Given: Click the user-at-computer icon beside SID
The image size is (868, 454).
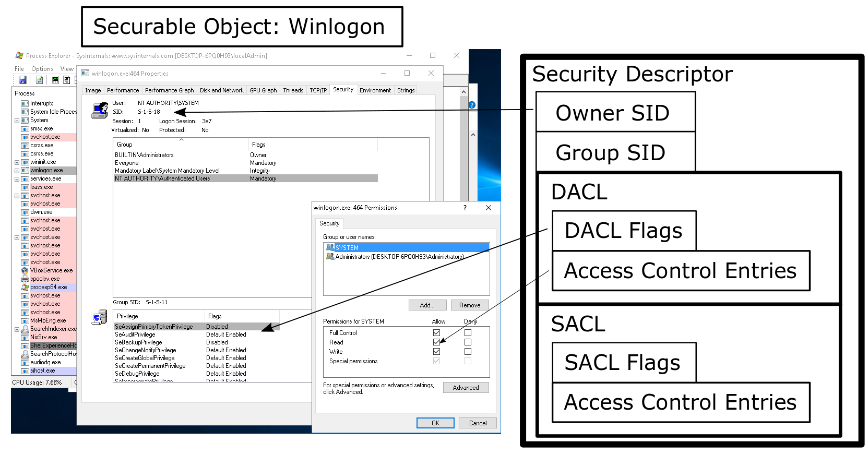Looking at the screenshot, I should (x=99, y=110).
